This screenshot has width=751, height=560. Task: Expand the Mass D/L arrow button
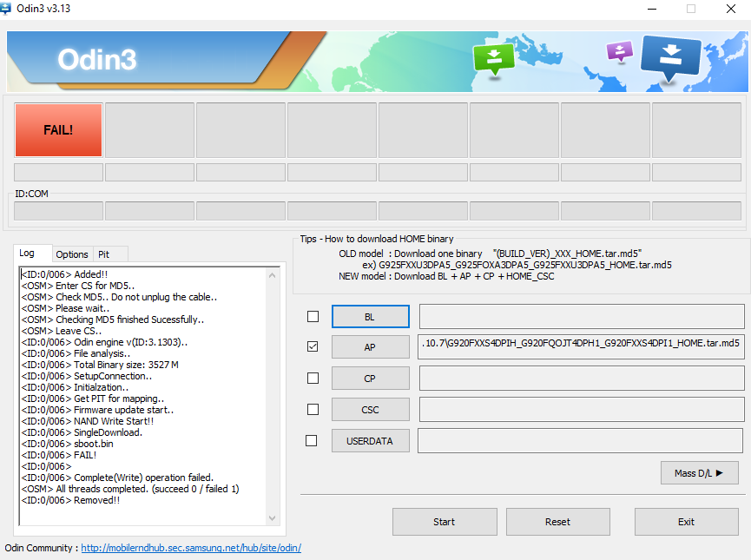click(699, 473)
